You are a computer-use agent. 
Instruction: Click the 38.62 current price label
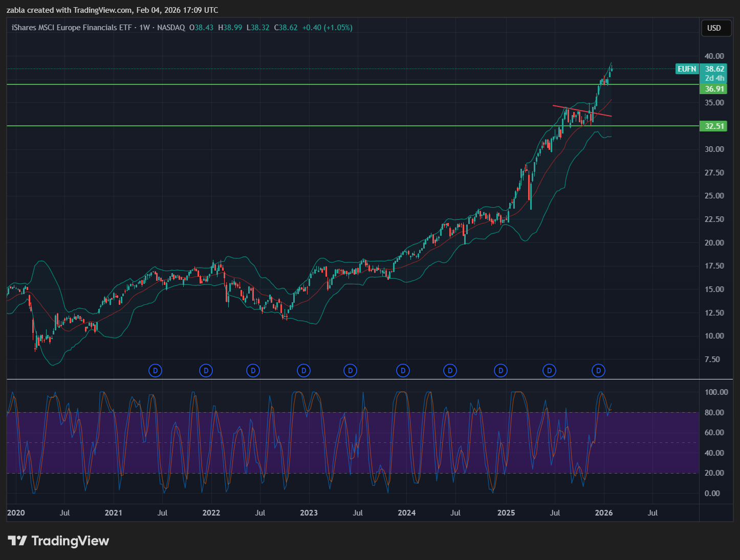pos(714,69)
